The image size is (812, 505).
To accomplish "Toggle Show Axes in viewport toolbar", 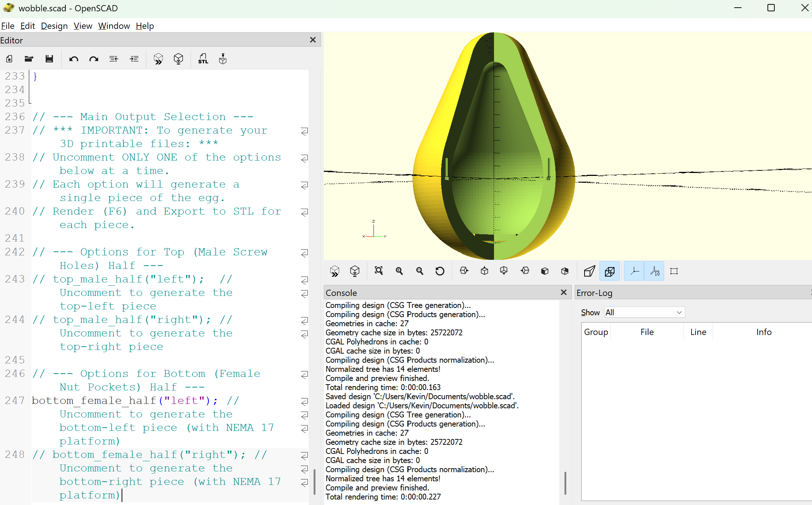I will coord(634,271).
